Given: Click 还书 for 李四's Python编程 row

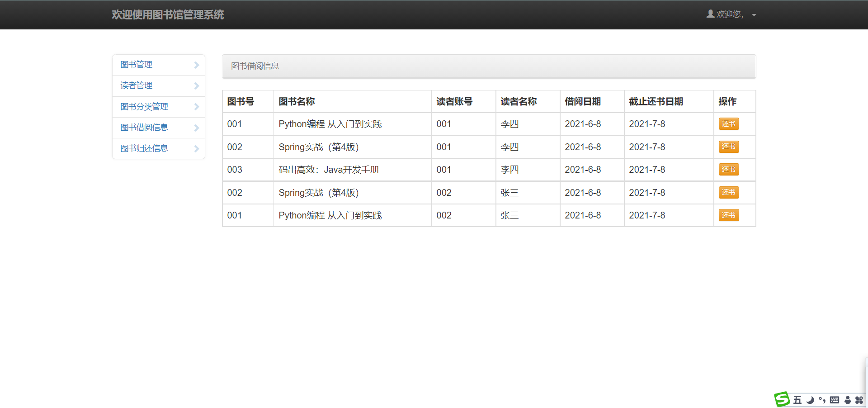Looking at the screenshot, I should click(729, 124).
